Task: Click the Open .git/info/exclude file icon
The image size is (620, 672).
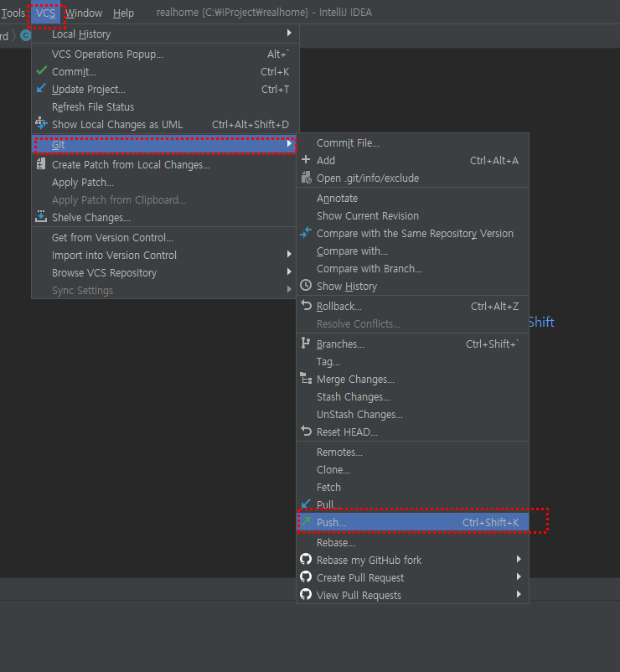Action: 306,178
